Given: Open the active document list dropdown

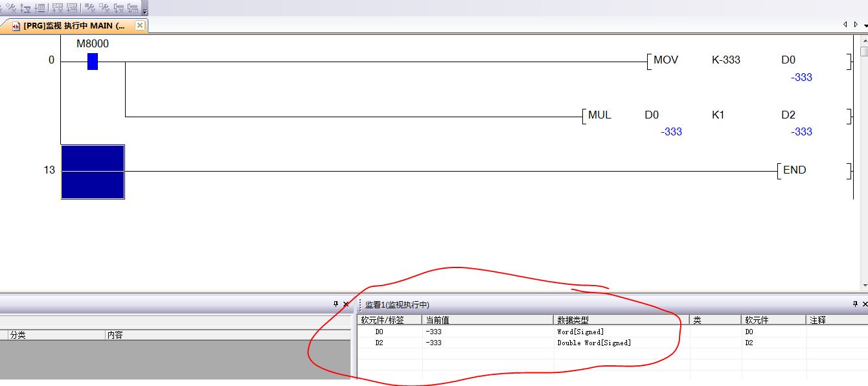Looking at the screenshot, I should pyautogui.click(x=865, y=25).
